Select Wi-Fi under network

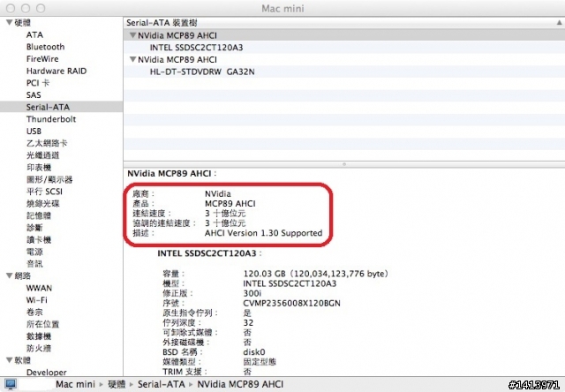click(36, 300)
